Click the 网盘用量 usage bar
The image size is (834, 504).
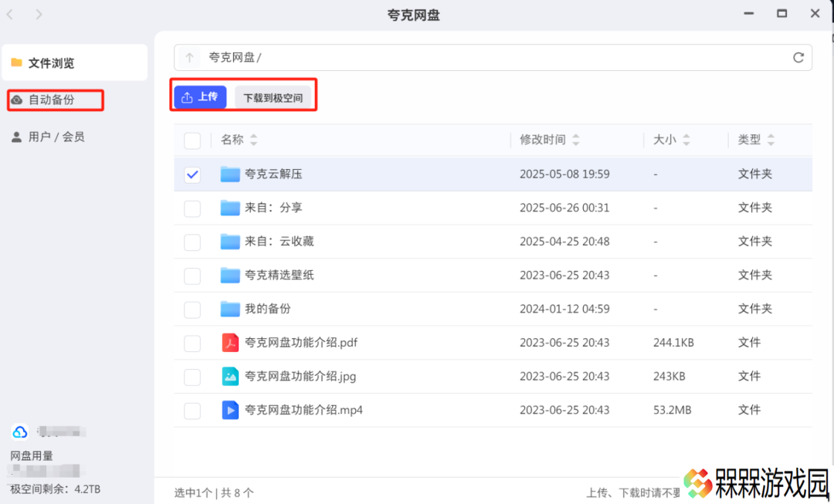click(46, 471)
